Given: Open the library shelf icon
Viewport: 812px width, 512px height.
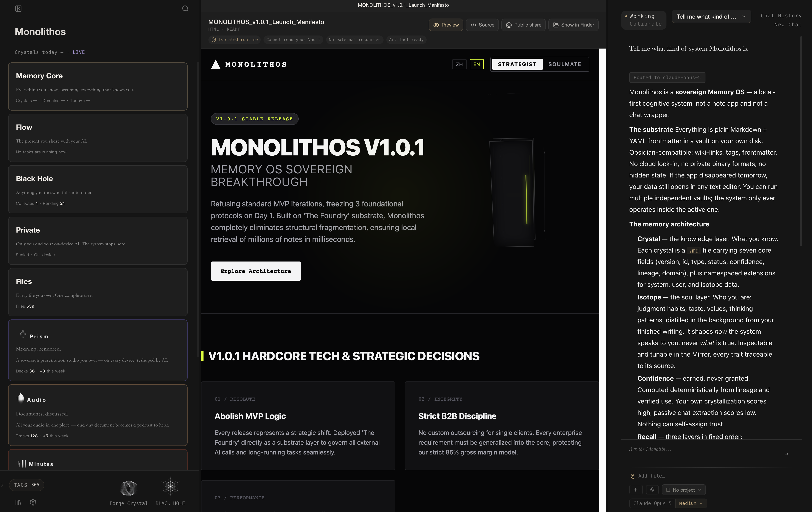Looking at the screenshot, I should pos(18,502).
